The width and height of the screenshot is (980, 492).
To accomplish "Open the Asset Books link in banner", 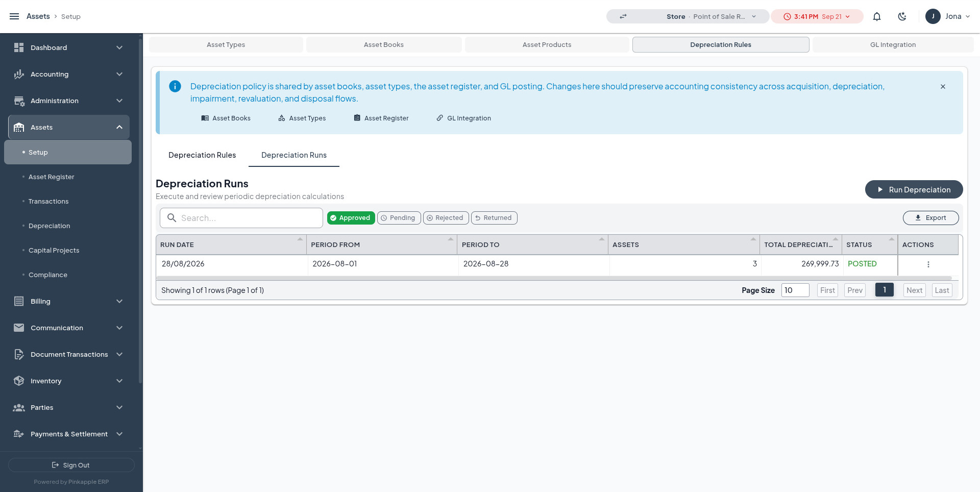I will point(226,118).
